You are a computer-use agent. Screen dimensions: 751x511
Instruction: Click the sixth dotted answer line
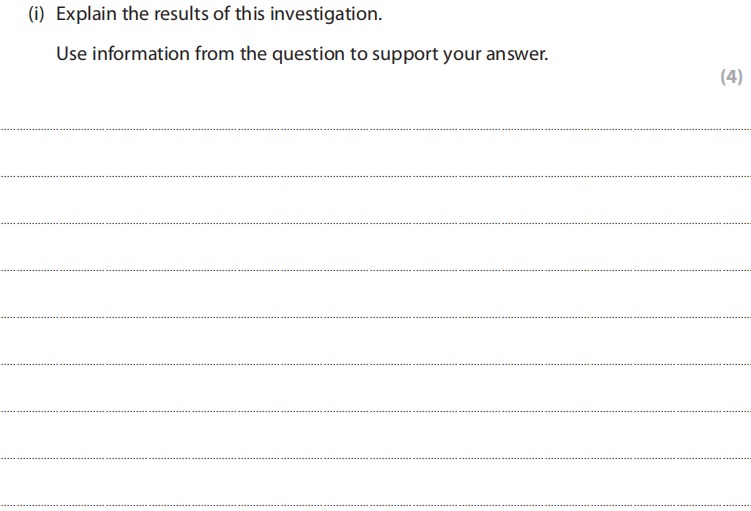tap(375, 364)
